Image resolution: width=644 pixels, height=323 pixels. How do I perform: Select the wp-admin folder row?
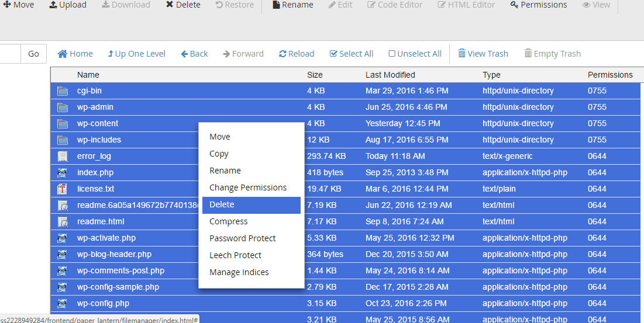[x=95, y=107]
